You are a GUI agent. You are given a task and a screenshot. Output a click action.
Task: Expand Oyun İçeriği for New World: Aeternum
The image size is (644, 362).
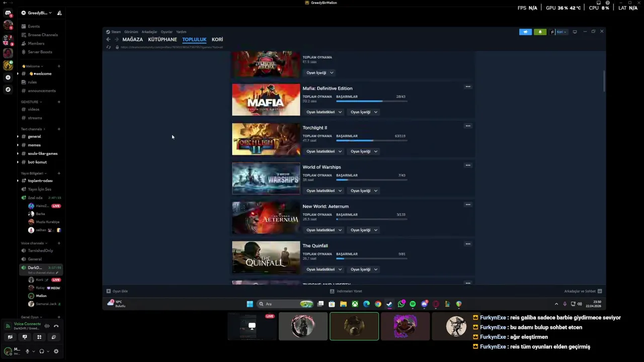point(364,230)
